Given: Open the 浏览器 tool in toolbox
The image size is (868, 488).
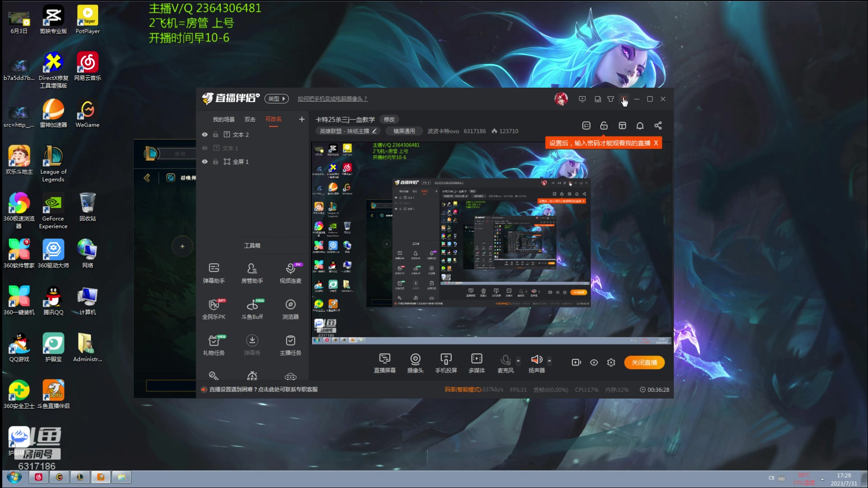Looking at the screenshot, I should 290,309.
